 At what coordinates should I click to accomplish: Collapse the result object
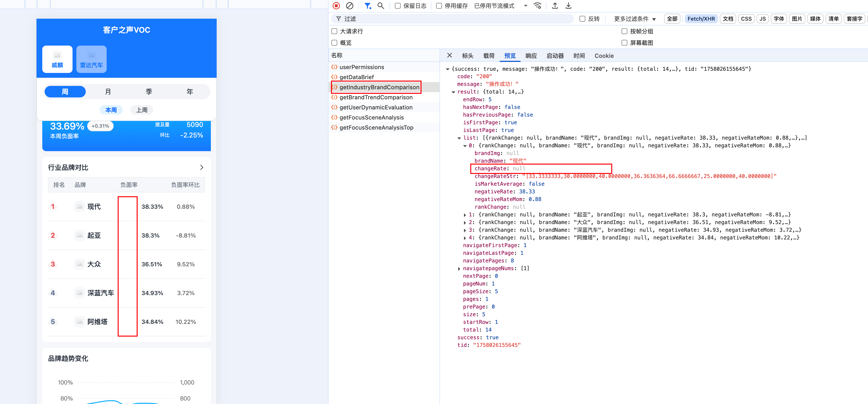(453, 92)
